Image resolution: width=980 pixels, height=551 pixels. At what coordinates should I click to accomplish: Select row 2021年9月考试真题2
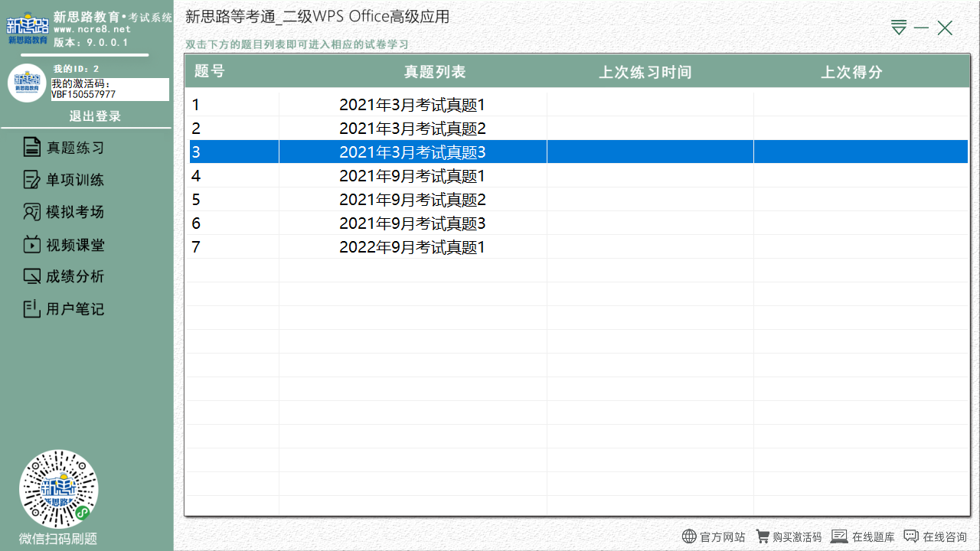579,200
